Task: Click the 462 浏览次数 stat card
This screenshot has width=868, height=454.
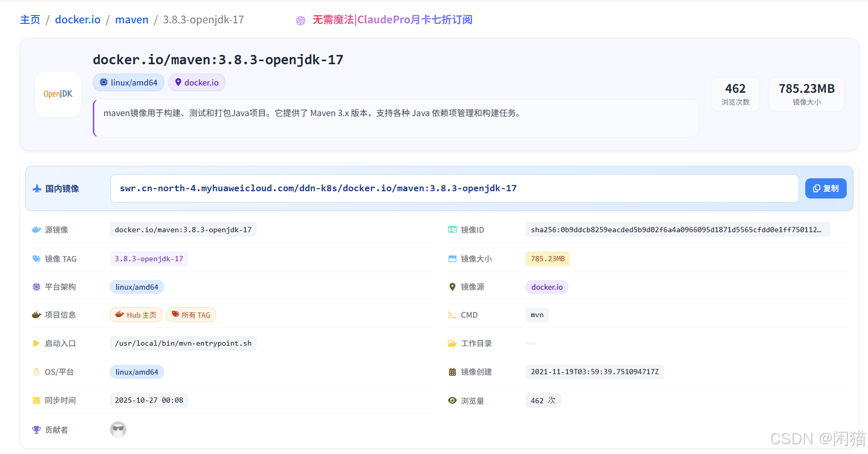Action: point(735,94)
